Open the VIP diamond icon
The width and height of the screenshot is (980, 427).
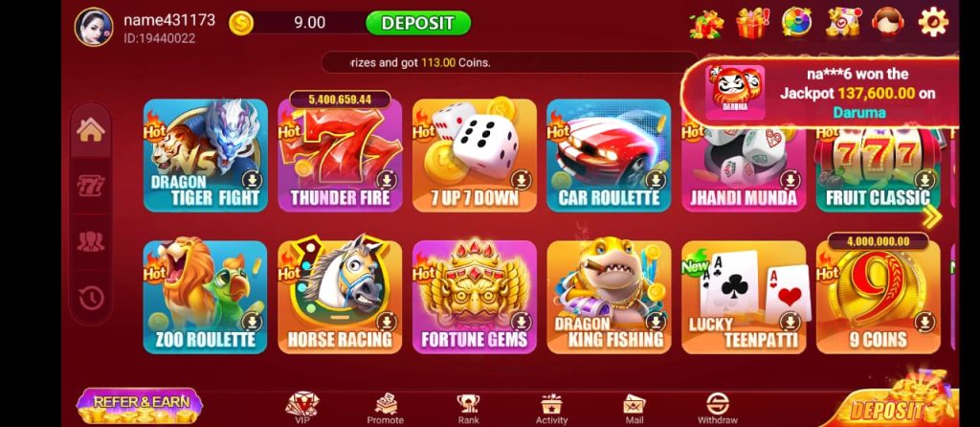301,408
